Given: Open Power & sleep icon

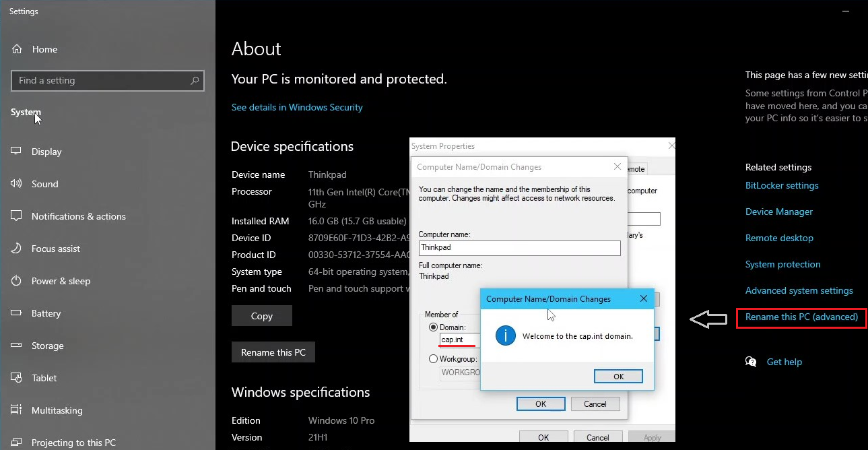Looking at the screenshot, I should (16, 281).
